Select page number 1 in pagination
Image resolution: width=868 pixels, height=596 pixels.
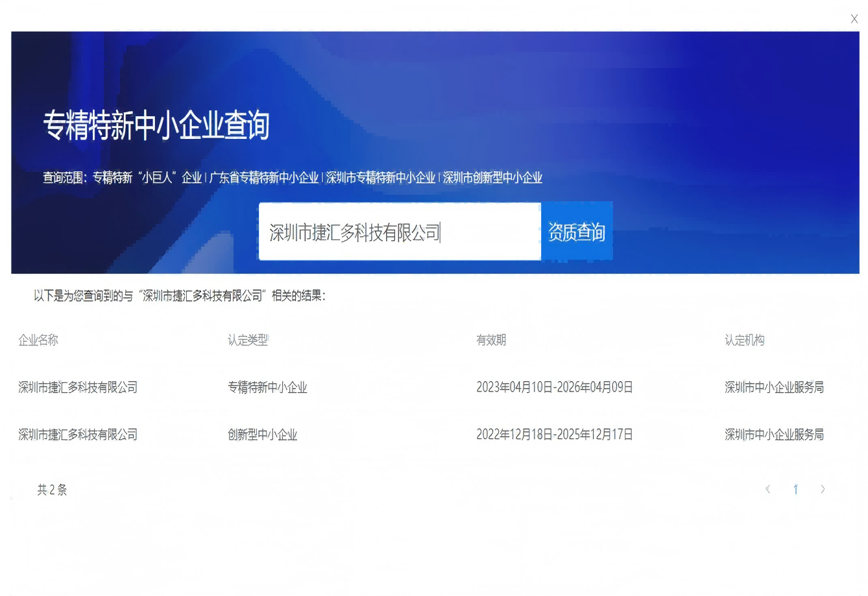coord(795,490)
